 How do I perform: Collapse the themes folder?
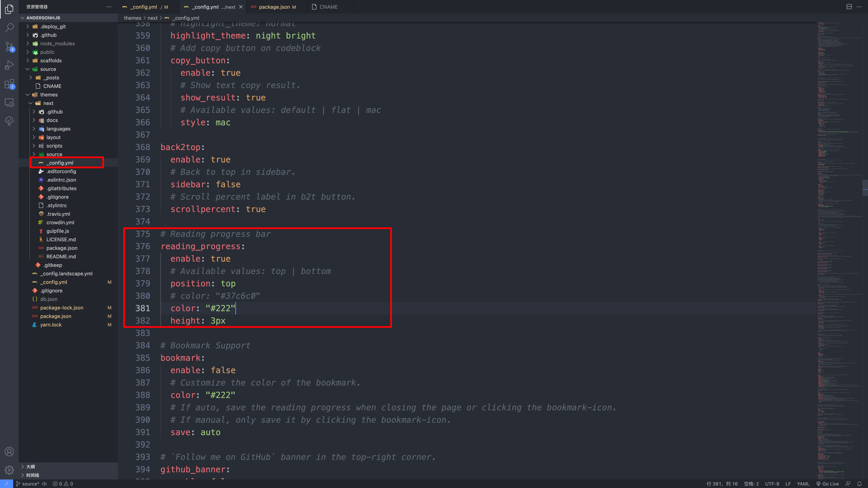point(68,95)
